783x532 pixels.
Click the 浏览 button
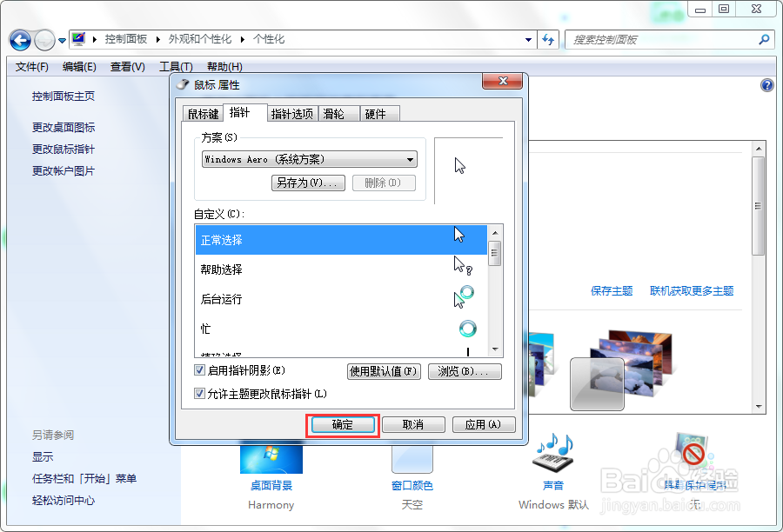pos(465,371)
